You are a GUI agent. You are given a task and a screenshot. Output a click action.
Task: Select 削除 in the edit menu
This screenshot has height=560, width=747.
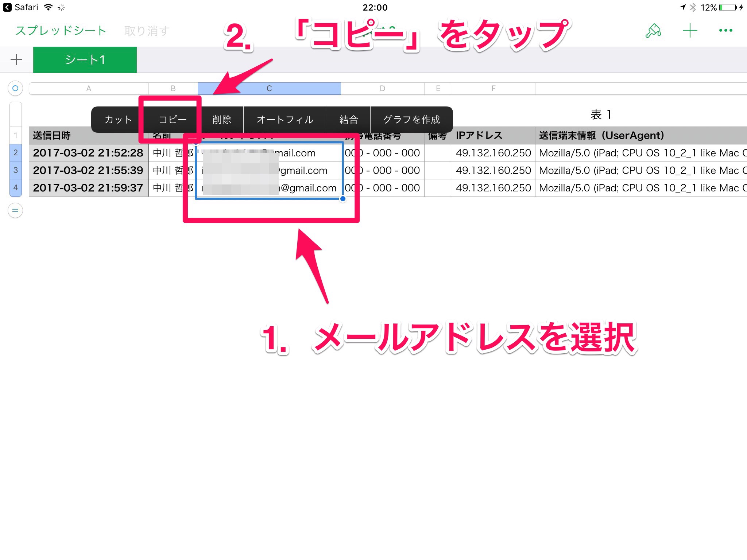[222, 120]
